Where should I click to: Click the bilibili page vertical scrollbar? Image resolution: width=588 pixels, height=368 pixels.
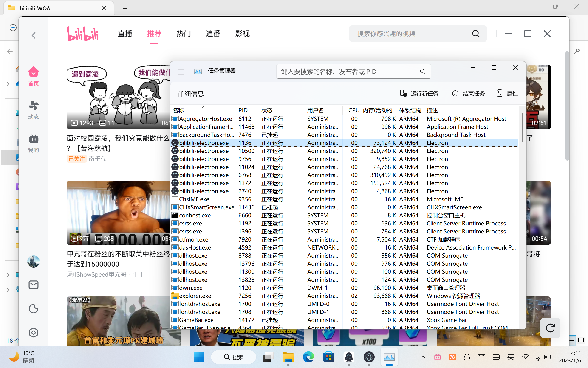[567, 106]
